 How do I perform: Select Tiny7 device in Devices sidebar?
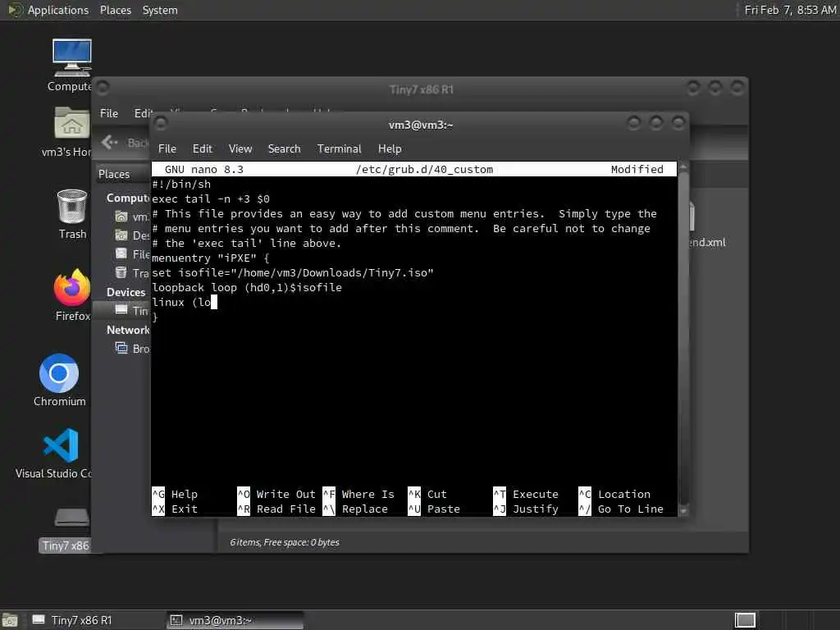(x=121, y=309)
